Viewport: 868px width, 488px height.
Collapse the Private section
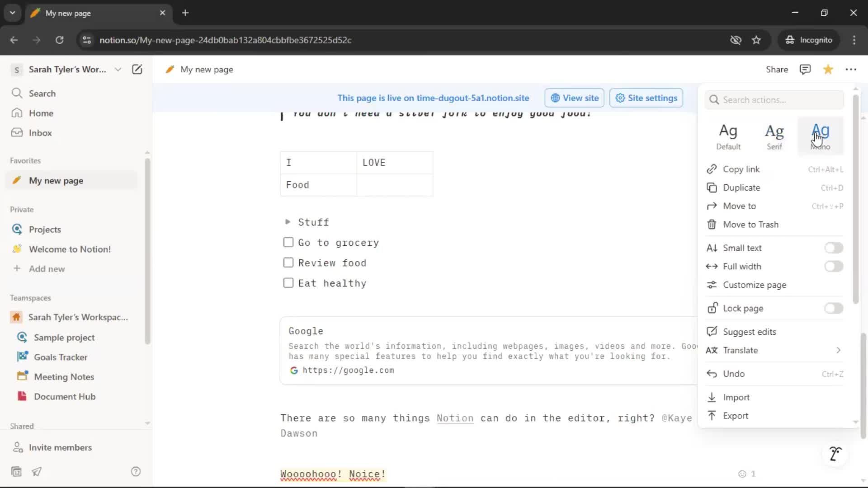click(x=22, y=210)
